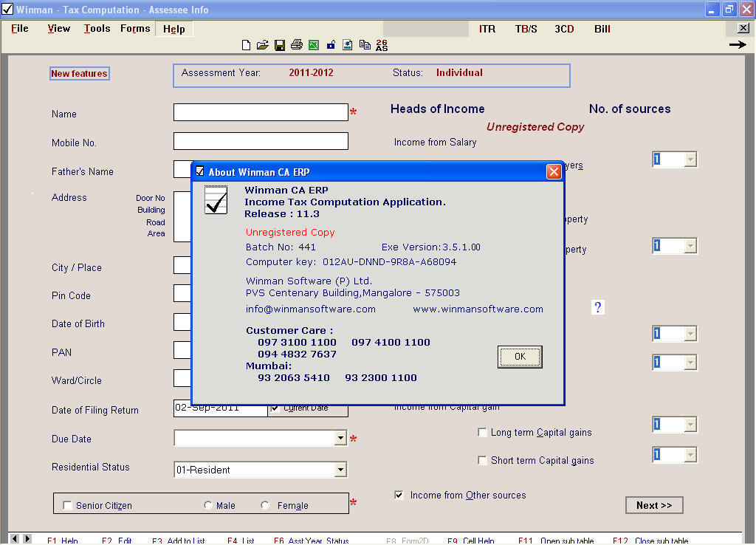Open the Forms menu
Image resolution: width=756 pixels, height=545 pixels.
point(135,29)
